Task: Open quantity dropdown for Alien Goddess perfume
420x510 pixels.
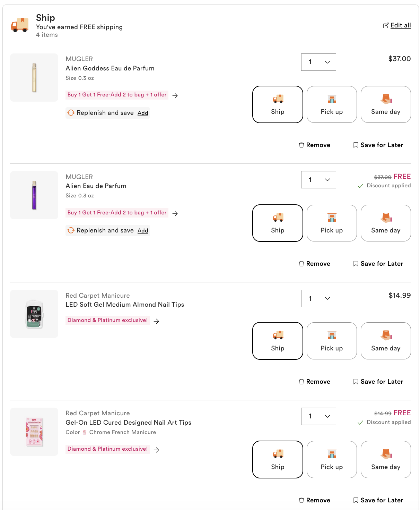Action: click(318, 62)
